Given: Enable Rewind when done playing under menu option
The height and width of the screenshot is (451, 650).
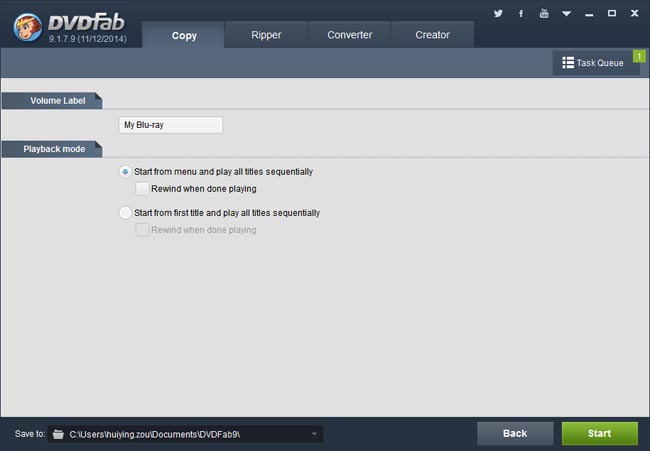Looking at the screenshot, I should coord(142,189).
